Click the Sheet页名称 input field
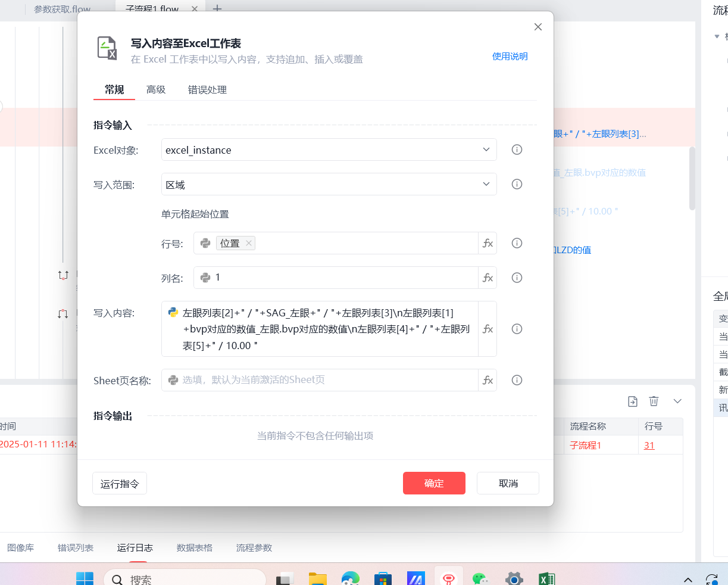 [x=329, y=380]
